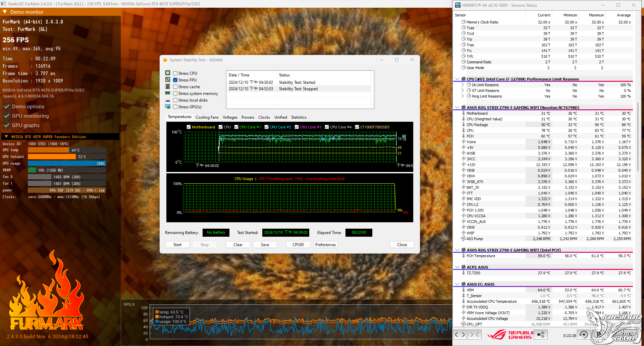Click the percent chip icon beside Stress FPU

pos(168,80)
